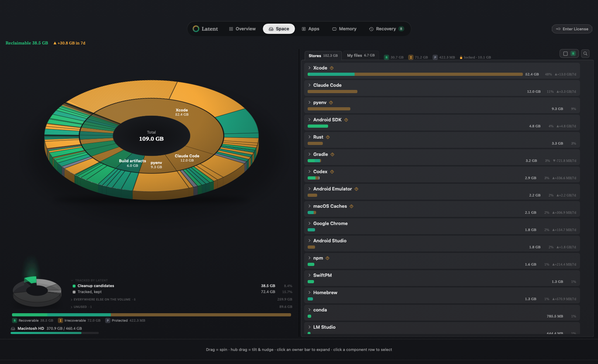Click the Macintosh HD disk icon
This screenshot has width=598, height=364.
(13, 328)
